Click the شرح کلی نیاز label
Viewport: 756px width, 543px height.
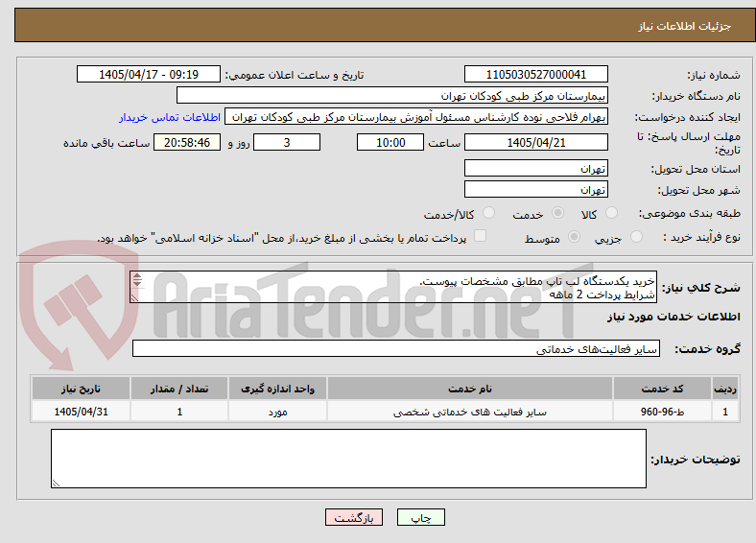(x=700, y=288)
